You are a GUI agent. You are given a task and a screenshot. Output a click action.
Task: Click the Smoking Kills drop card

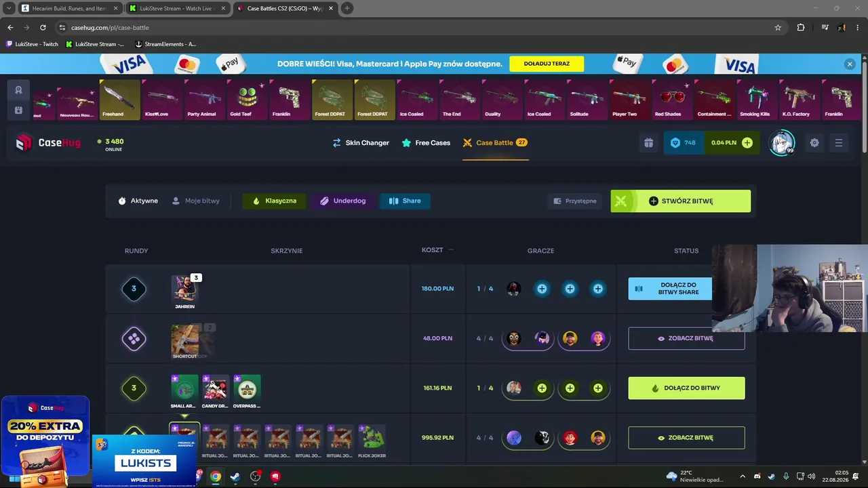pyautogui.click(x=757, y=100)
